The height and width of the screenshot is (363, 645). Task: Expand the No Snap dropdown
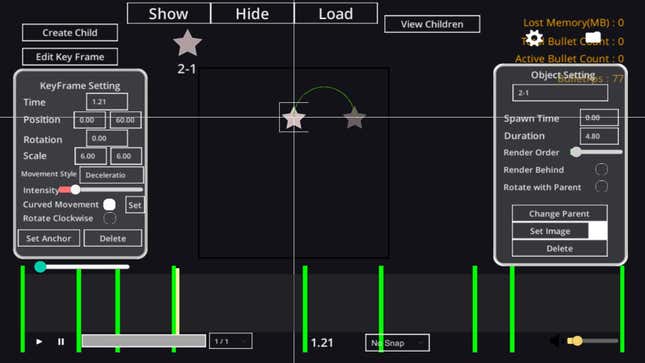pyautogui.click(x=397, y=343)
